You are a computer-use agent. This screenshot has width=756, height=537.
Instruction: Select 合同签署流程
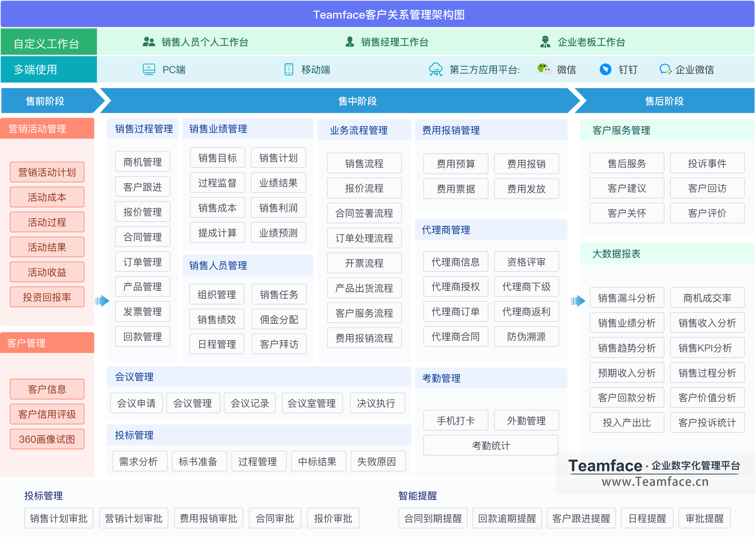[x=364, y=213]
